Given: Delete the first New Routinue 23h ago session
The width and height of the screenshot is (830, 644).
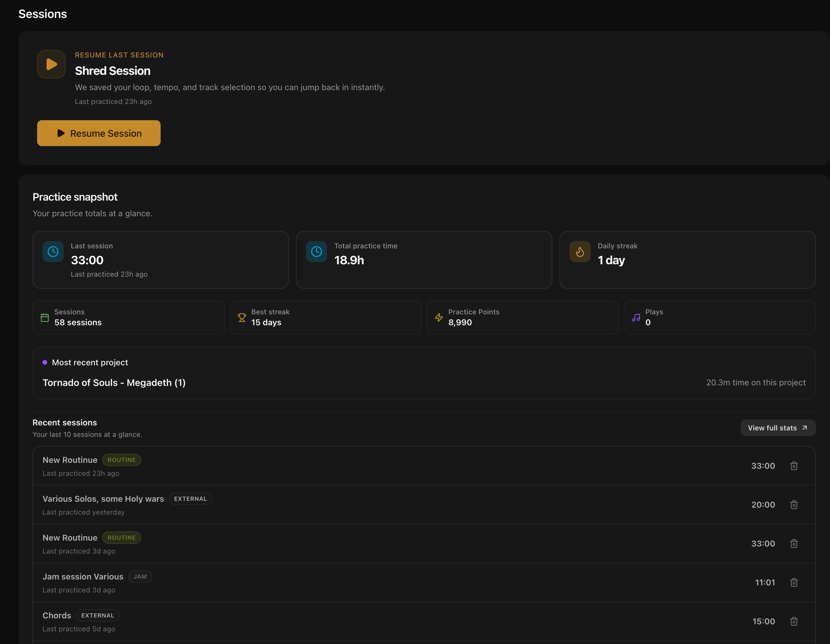Looking at the screenshot, I should pyautogui.click(x=794, y=466).
